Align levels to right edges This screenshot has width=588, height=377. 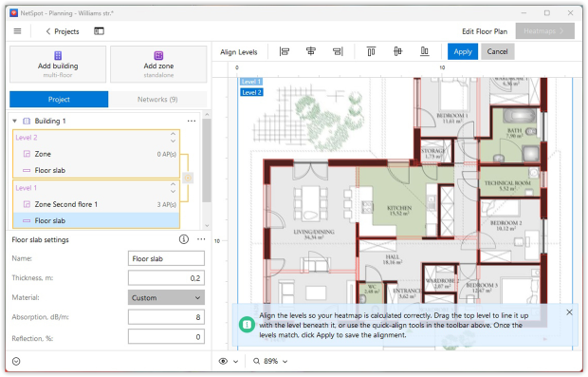coord(338,51)
